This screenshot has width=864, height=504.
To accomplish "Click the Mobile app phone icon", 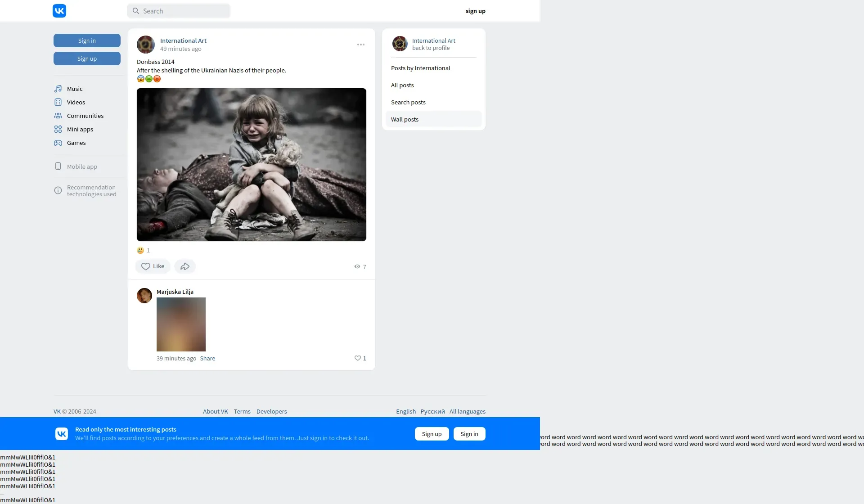I will pyautogui.click(x=58, y=166).
